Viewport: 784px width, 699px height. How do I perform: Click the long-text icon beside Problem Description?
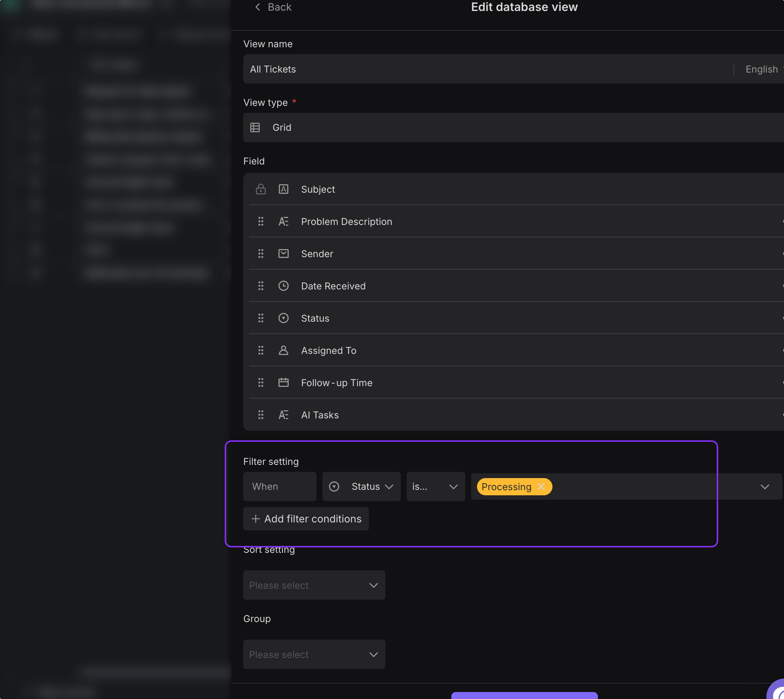[284, 222]
